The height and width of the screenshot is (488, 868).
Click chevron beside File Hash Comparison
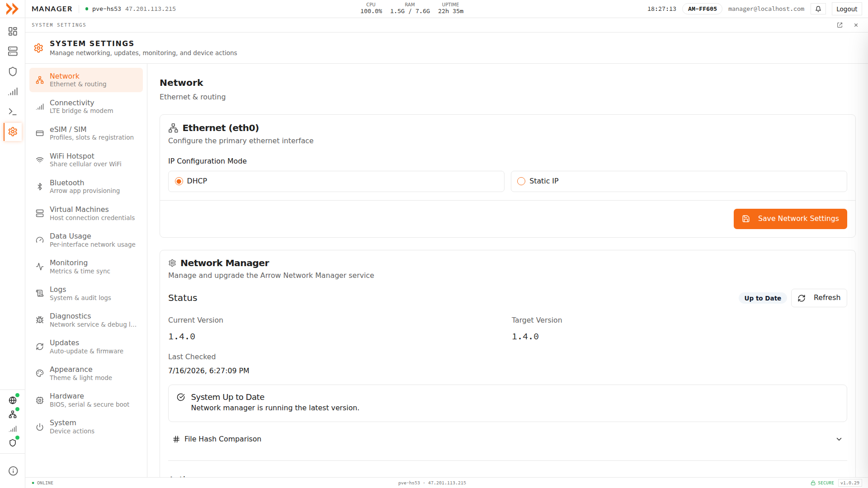coord(839,439)
